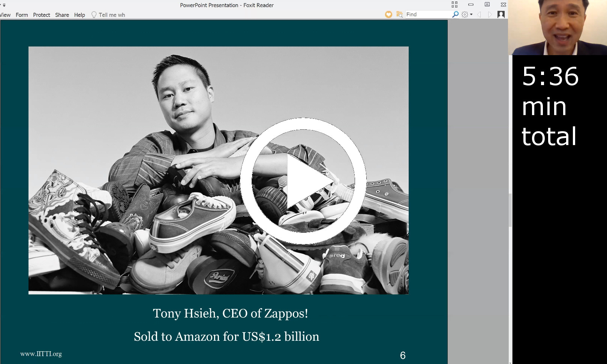
Task: Open the user account profile icon
Action: (501, 14)
